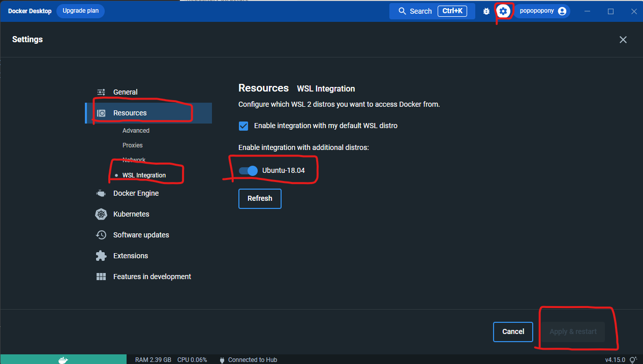Screen dimensions: 643x364
Task: Click Connected to Hub status text
Action: point(253,360)
